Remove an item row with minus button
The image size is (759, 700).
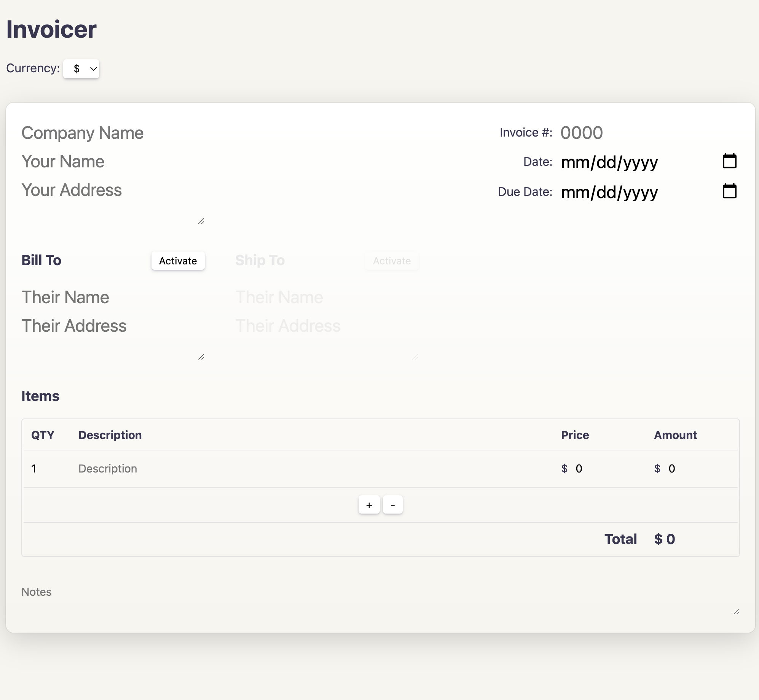pos(393,505)
